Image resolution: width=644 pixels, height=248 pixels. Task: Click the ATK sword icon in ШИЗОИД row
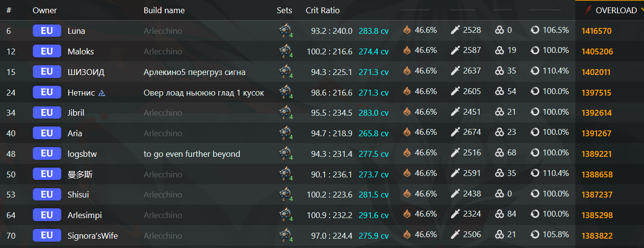455,72
